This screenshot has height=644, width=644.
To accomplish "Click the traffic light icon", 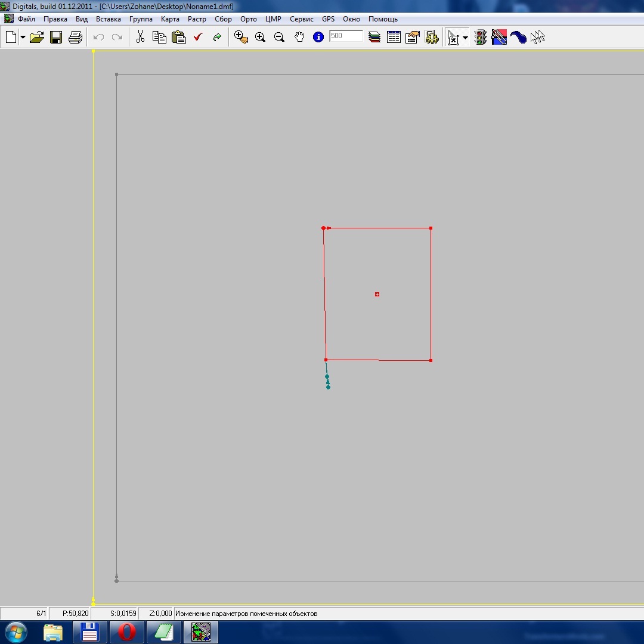I will (x=480, y=37).
